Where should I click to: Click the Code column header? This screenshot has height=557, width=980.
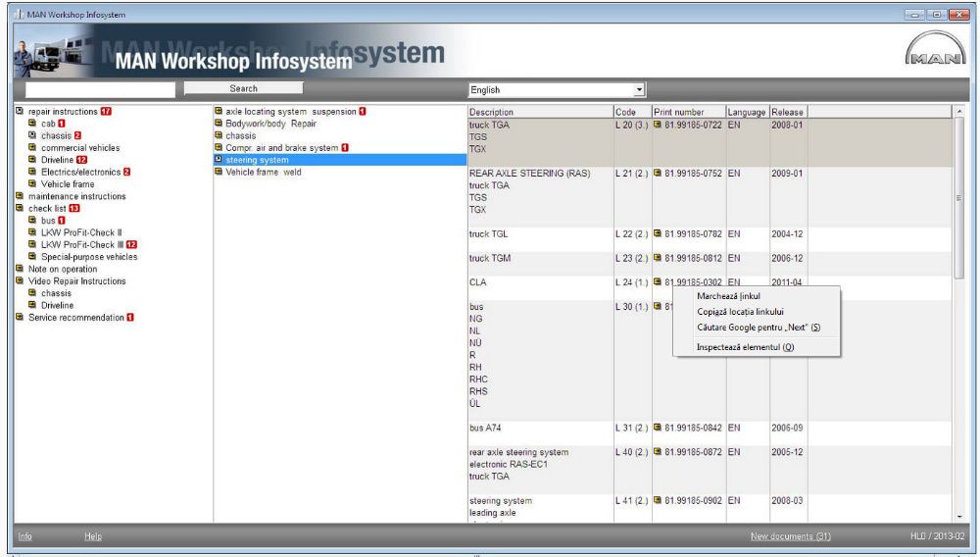pos(632,112)
